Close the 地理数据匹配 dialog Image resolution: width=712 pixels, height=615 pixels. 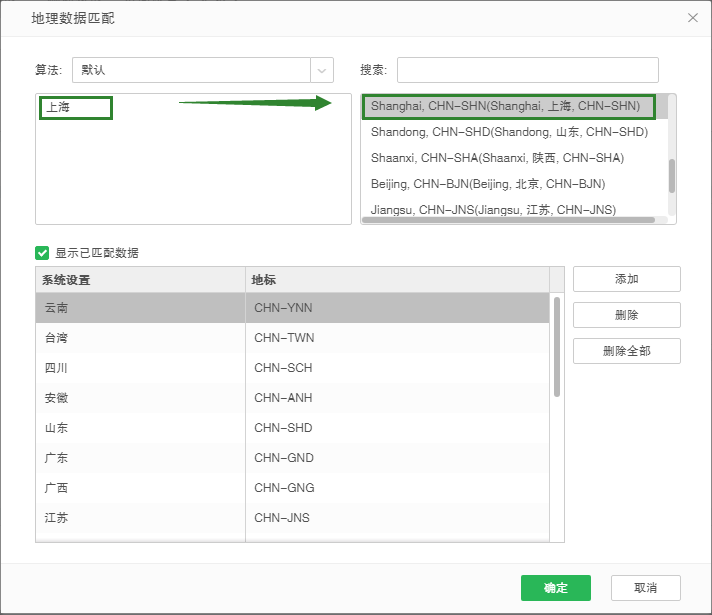click(x=692, y=18)
